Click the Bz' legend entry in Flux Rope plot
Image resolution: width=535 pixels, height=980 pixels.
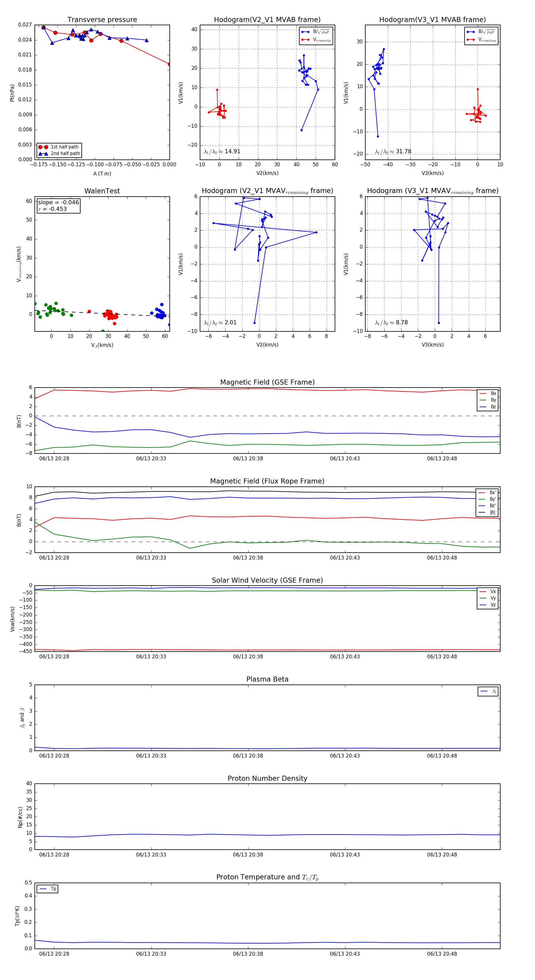pos(487,506)
